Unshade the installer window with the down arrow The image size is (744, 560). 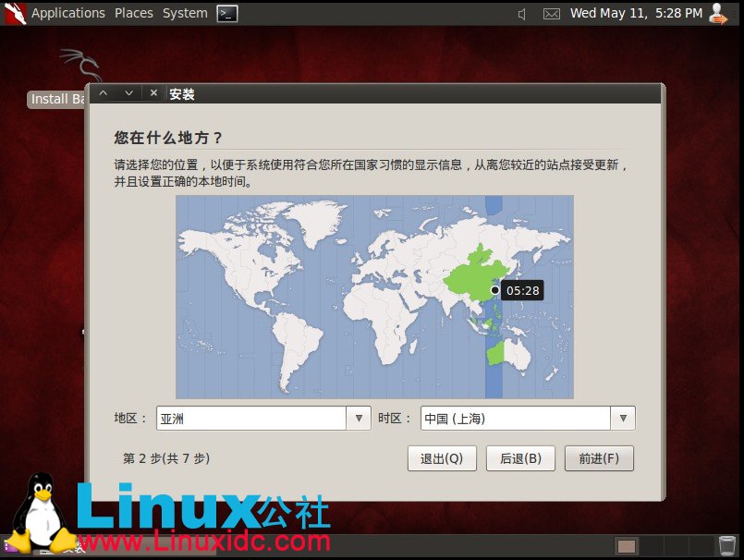click(x=128, y=92)
